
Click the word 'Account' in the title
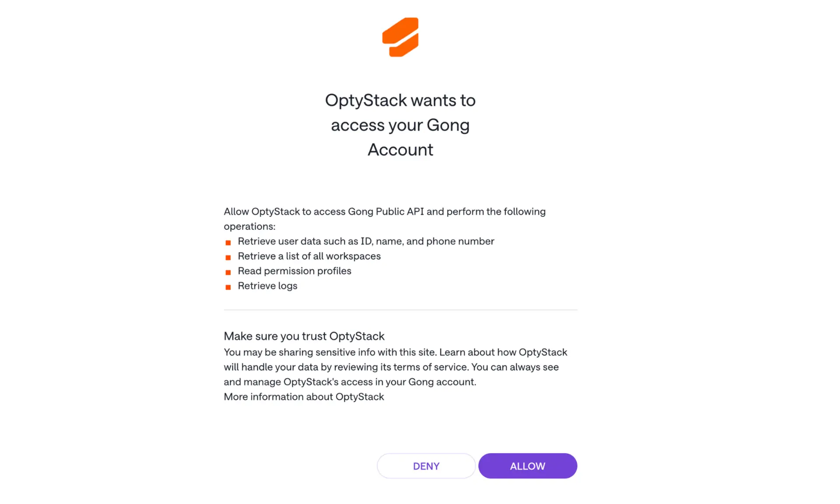(400, 150)
